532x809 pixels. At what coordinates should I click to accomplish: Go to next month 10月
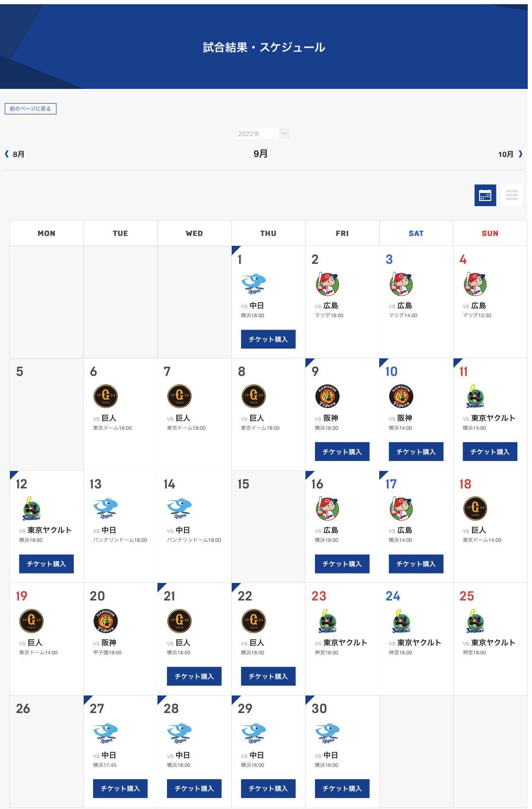[510, 154]
